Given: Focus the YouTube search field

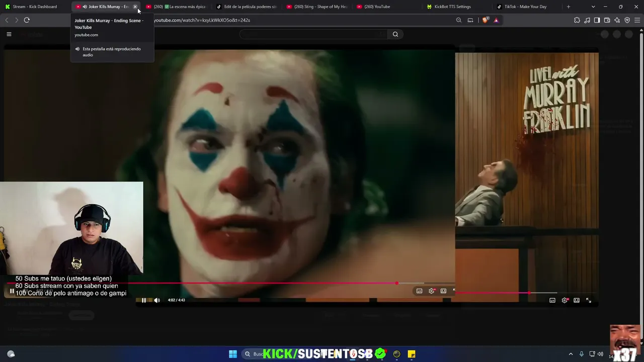Looking at the screenshot, I should pos(314,34).
